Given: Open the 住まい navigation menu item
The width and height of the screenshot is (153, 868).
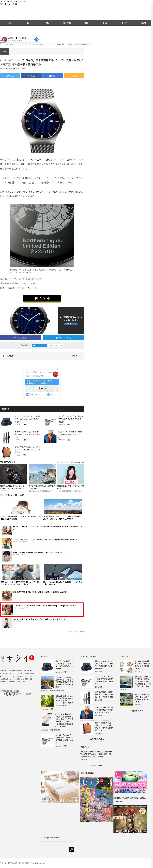Looking at the screenshot, I should [124, 23].
